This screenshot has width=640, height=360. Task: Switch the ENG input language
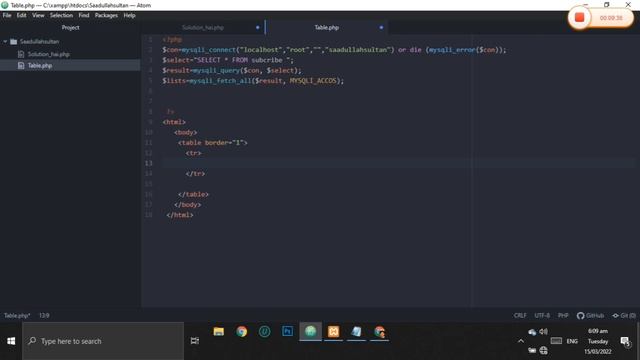(x=572, y=341)
